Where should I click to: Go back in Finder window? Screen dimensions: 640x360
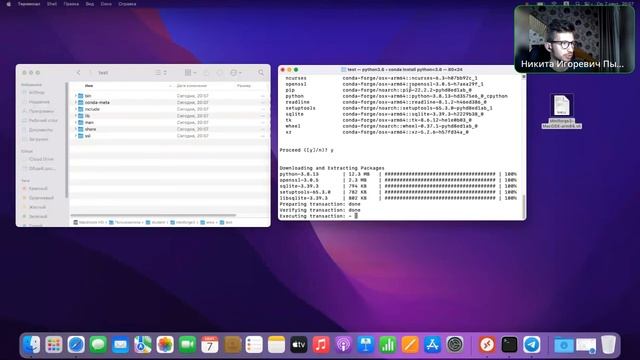(79, 73)
